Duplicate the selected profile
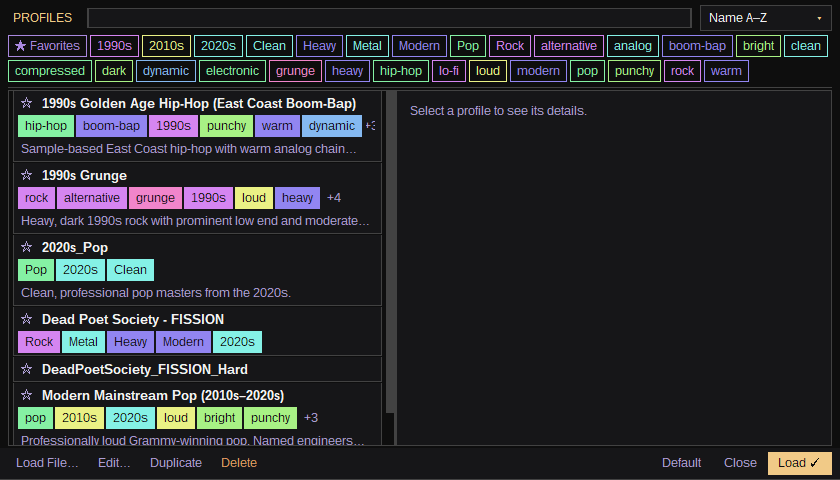This screenshot has width=840, height=480. (176, 463)
